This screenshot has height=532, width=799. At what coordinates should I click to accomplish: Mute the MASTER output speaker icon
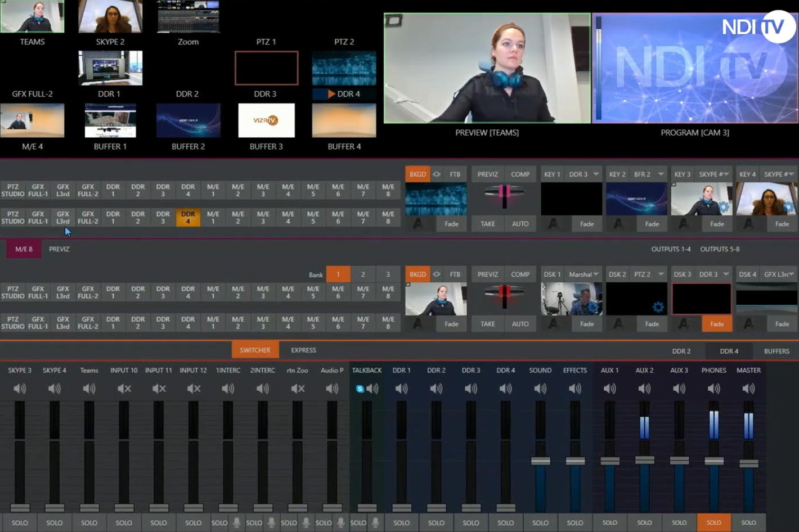click(x=748, y=389)
